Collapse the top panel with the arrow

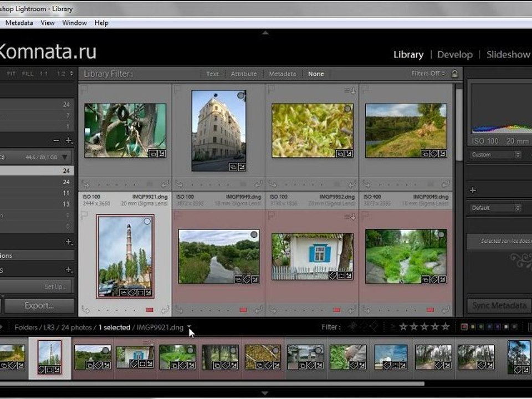(265, 33)
